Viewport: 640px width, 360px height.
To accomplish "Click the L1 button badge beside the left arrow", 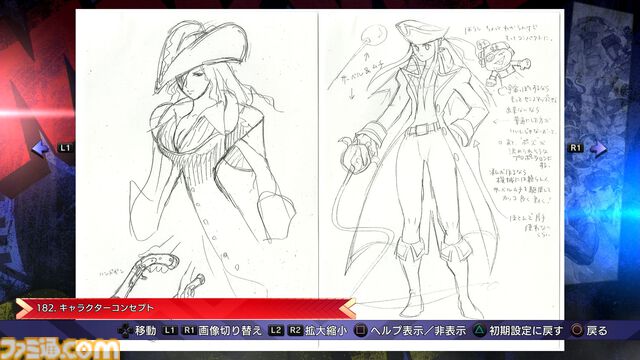I will click(65, 148).
